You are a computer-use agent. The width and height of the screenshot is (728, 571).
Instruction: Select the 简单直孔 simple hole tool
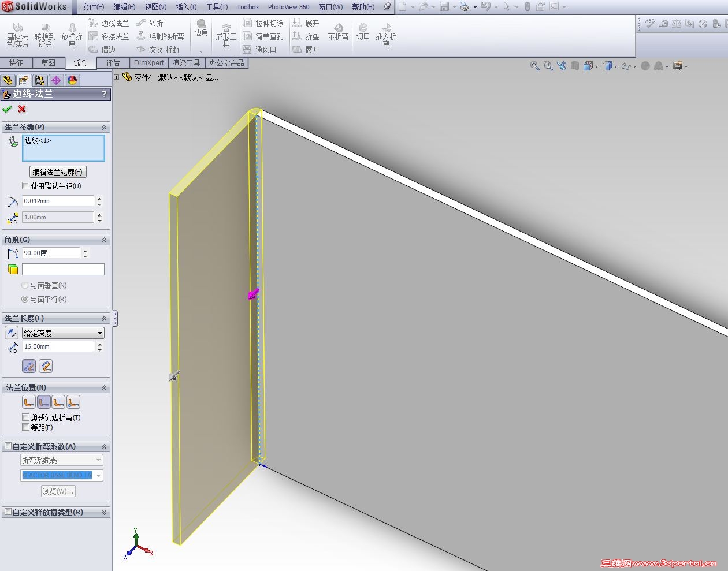point(263,36)
